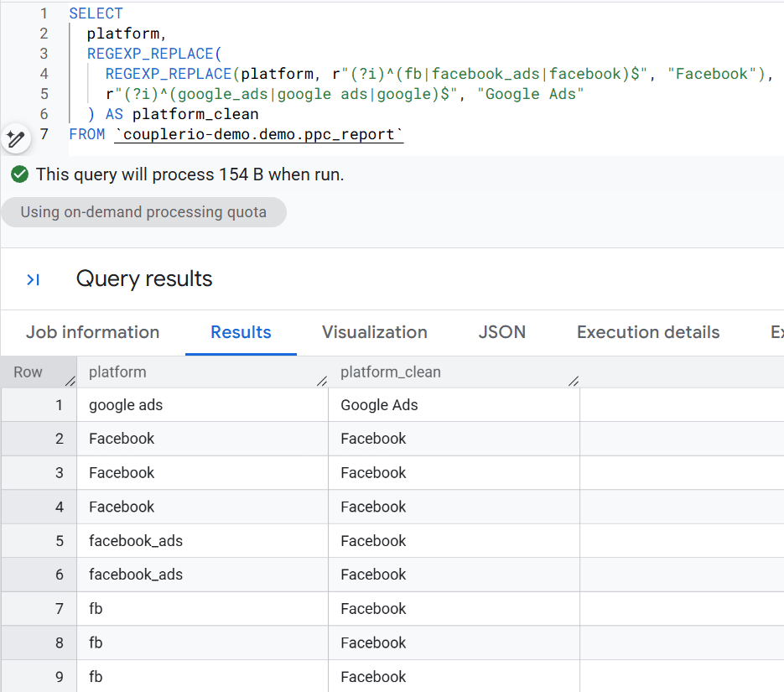
Task: Click the 'fb' cell in row 7
Action: pos(202,608)
